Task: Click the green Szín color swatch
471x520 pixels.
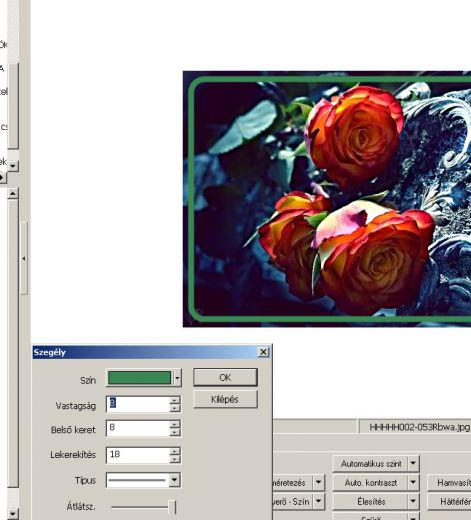Action: point(139,378)
